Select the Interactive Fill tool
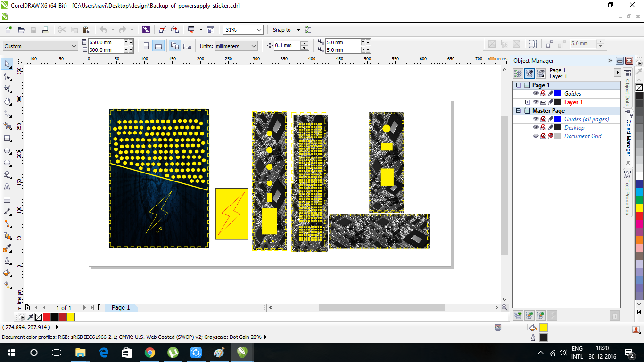The image size is (644, 362). tap(7, 285)
